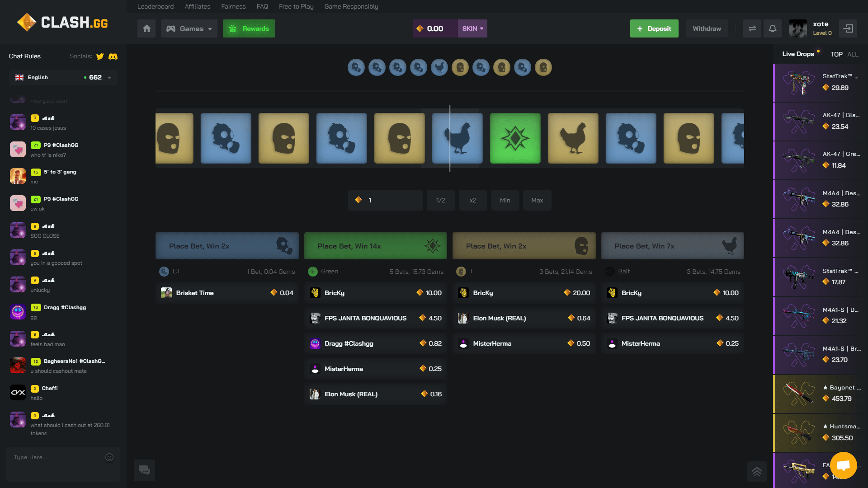Click the Withdraw button
868x488 pixels.
(707, 28)
